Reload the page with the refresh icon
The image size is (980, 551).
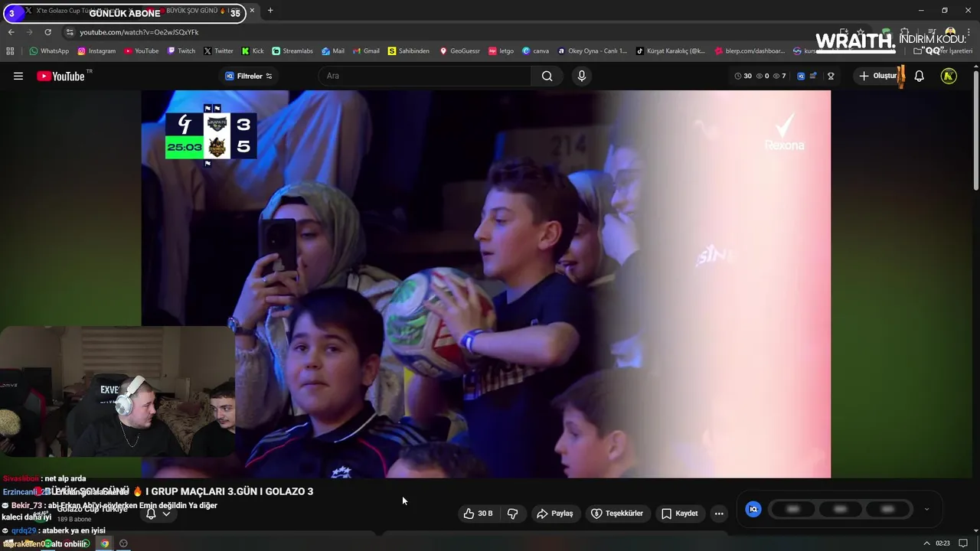pyautogui.click(x=47, y=32)
